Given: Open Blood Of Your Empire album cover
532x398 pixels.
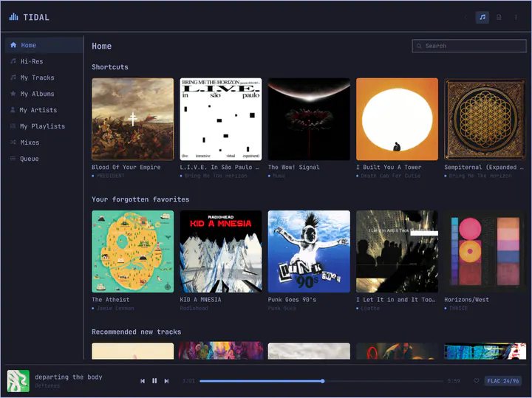Looking at the screenshot, I should click(133, 119).
